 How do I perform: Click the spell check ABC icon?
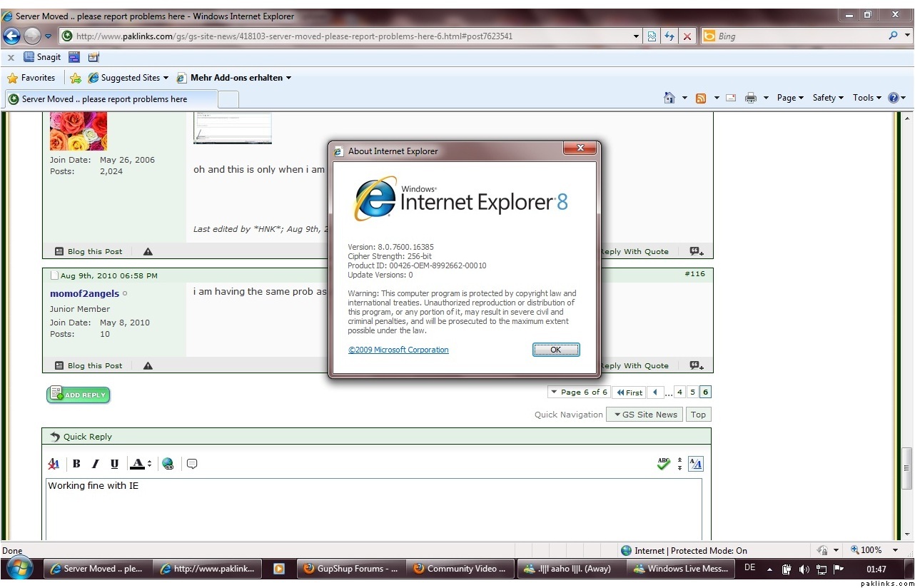point(664,464)
